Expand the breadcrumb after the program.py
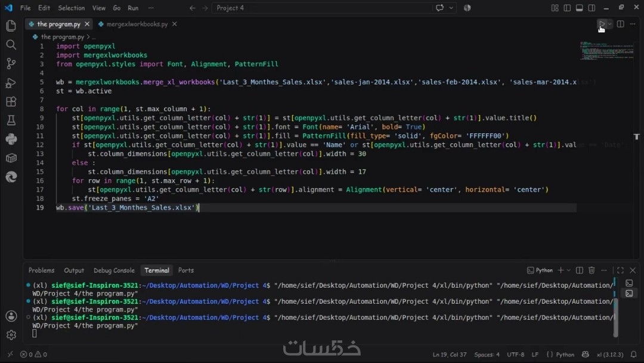Screen dimensions: 644x363 (94, 37)
